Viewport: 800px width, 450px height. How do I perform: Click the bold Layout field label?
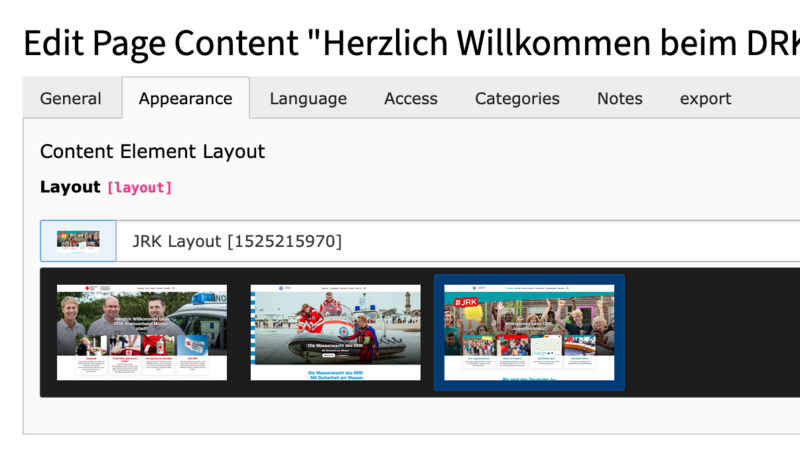(x=70, y=187)
